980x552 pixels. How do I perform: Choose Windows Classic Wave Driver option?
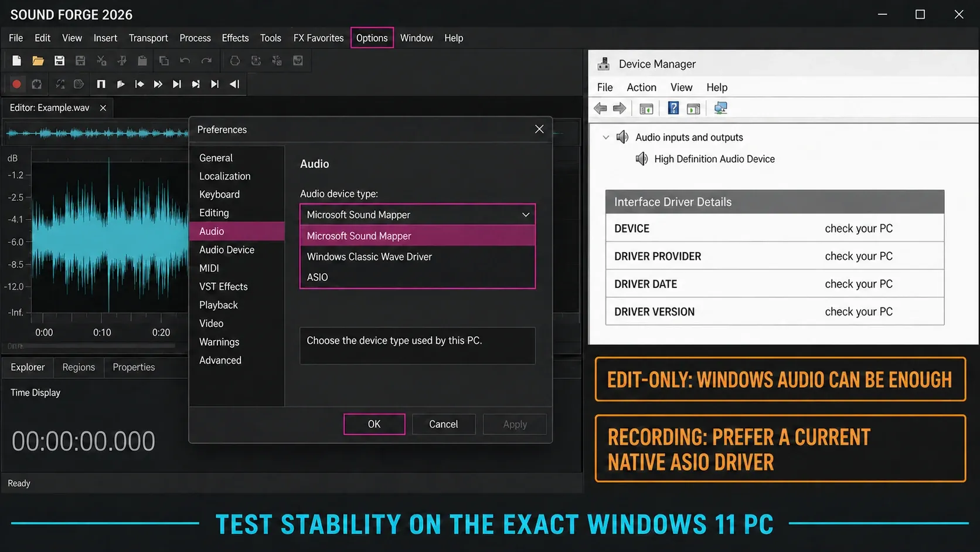tap(417, 256)
